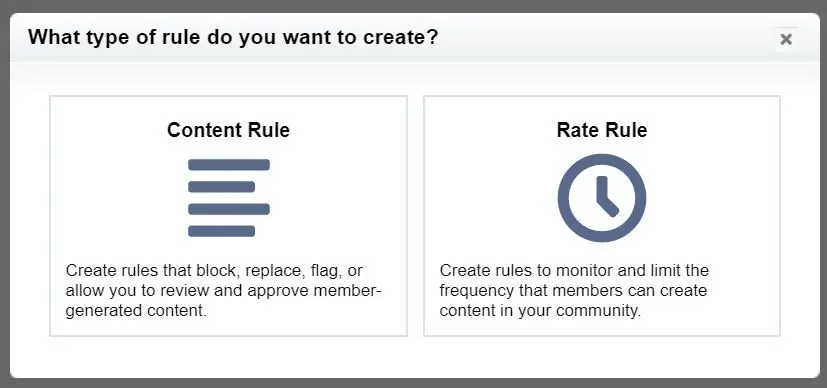
Task: Click the empty dialog area below the rule cards
Action: point(415,356)
